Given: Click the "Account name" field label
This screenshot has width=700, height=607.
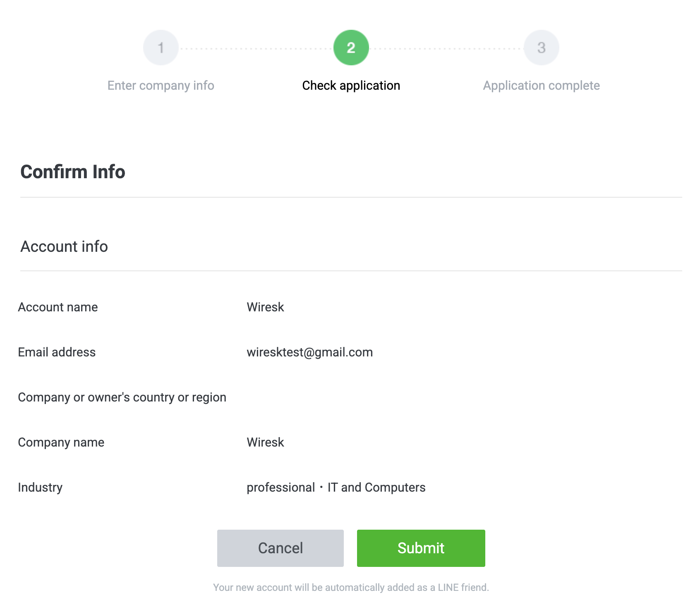Looking at the screenshot, I should 58,307.
